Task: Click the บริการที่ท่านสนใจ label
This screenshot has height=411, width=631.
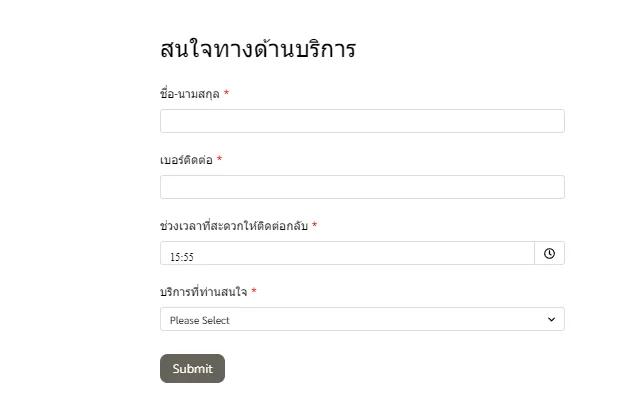Action: [x=203, y=291]
